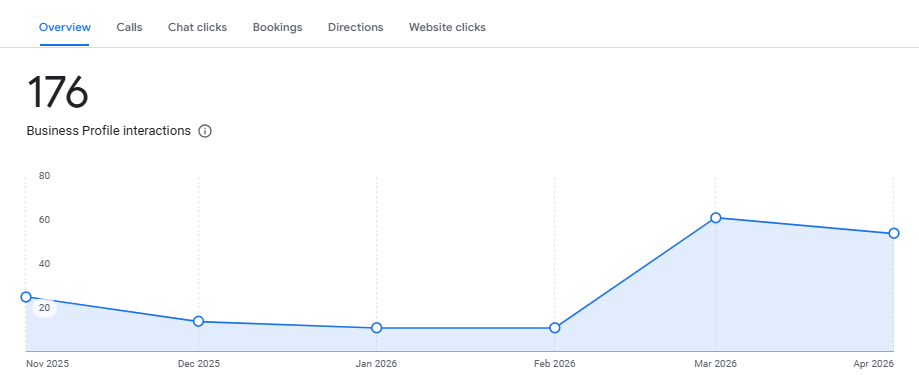Click the Mar 2026 axis label
The image size is (919, 392).
pos(715,364)
